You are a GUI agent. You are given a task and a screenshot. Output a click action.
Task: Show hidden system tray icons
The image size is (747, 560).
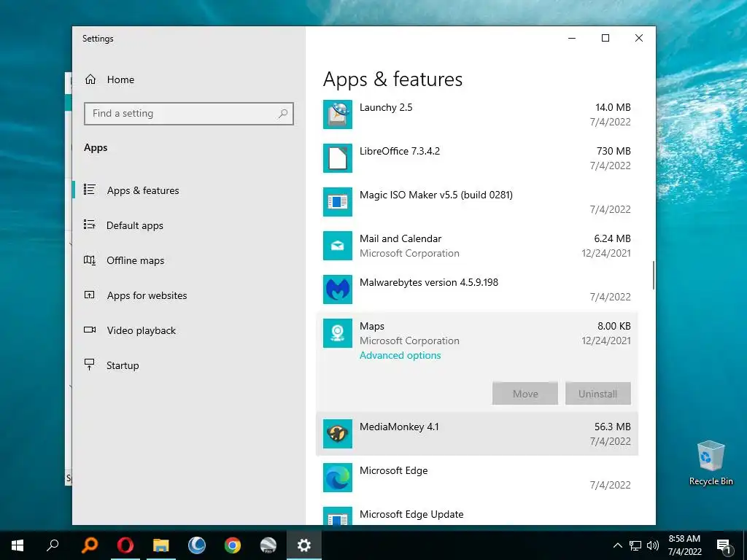617,545
